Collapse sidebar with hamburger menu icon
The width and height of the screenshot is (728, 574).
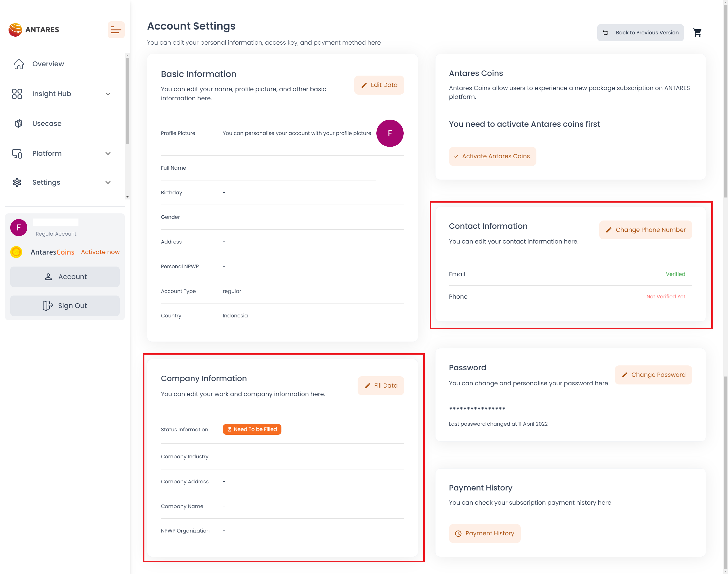point(116,30)
